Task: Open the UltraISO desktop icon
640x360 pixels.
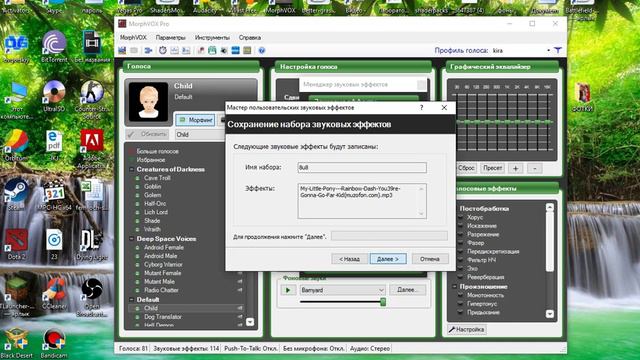Action: 54,96
